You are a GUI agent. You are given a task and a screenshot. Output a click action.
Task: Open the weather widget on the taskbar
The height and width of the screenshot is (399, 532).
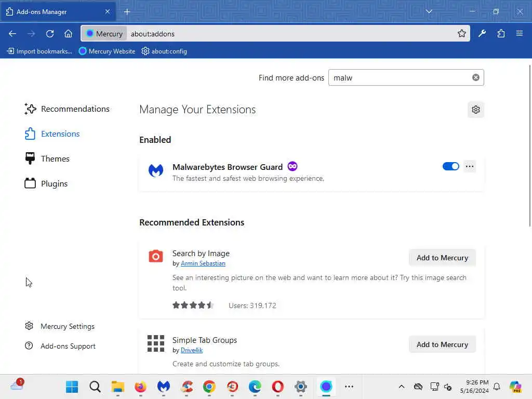click(17, 385)
